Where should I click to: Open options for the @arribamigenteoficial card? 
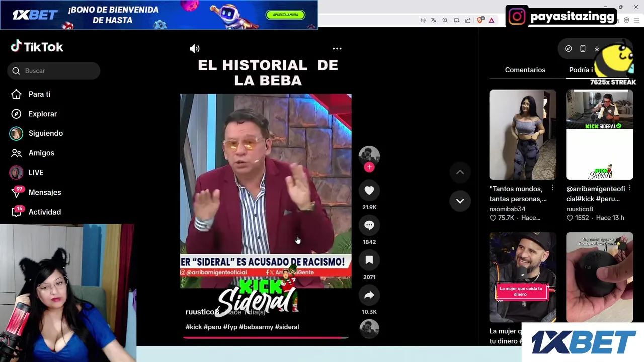click(629, 188)
